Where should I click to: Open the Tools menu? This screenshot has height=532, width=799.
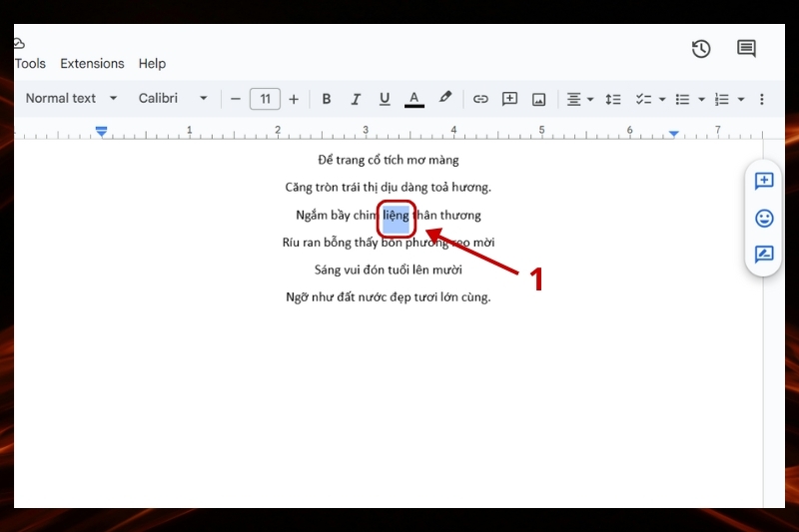(30, 64)
